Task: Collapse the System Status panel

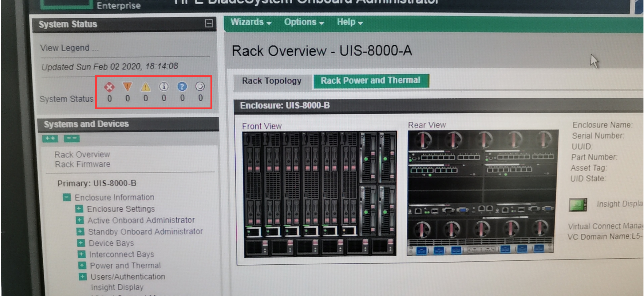Action: coord(209,24)
